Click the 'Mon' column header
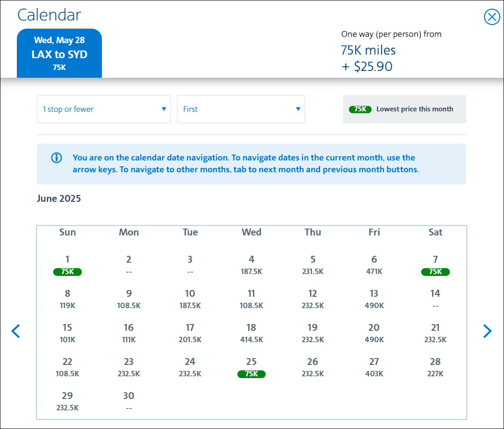Image resolution: width=504 pixels, height=429 pixels. (x=129, y=232)
